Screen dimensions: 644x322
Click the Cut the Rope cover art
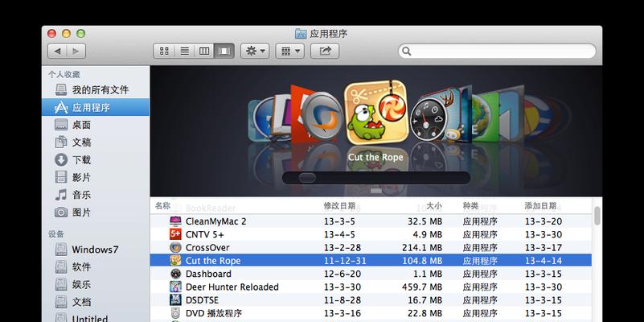(376, 113)
